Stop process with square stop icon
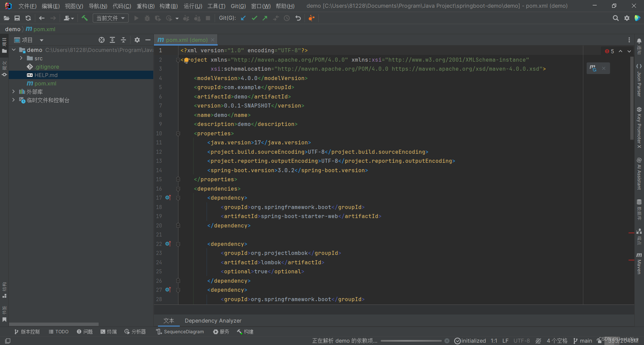 208,18
